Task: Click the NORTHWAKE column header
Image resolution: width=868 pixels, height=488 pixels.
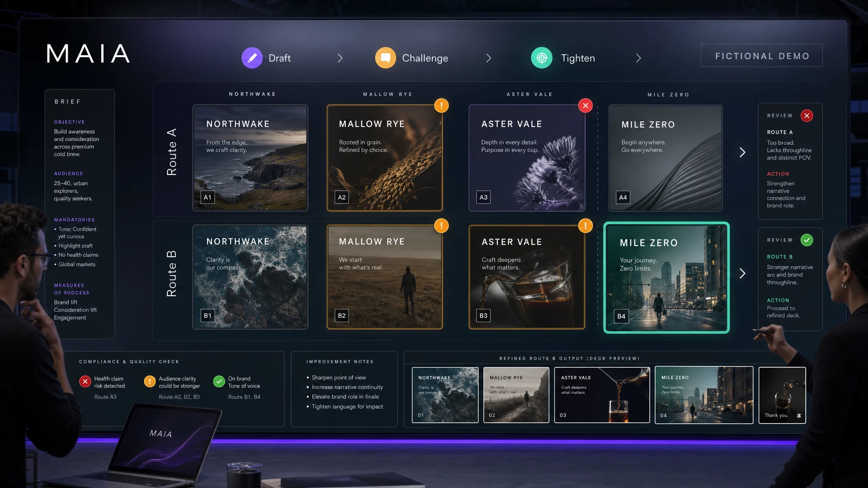Action: pos(253,94)
